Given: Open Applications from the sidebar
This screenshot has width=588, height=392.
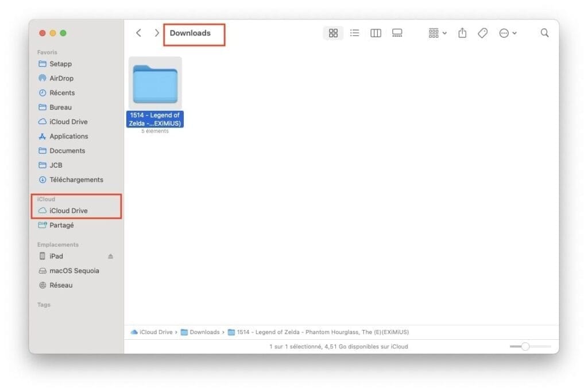Looking at the screenshot, I should tap(68, 136).
